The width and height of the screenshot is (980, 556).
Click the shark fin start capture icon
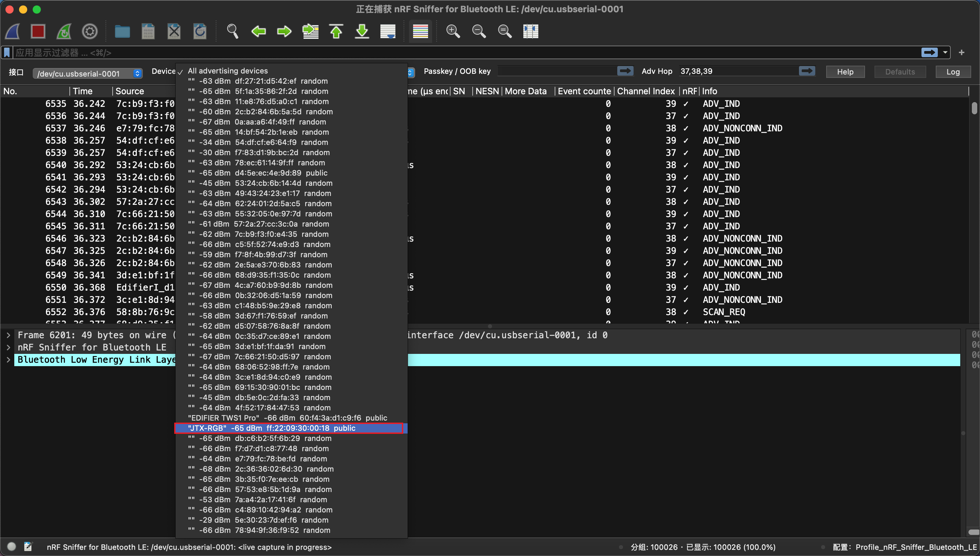[13, 31]
